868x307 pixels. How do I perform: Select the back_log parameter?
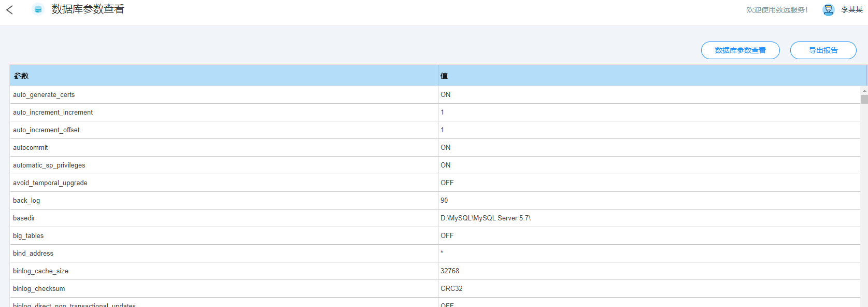(x=26, y=201)
